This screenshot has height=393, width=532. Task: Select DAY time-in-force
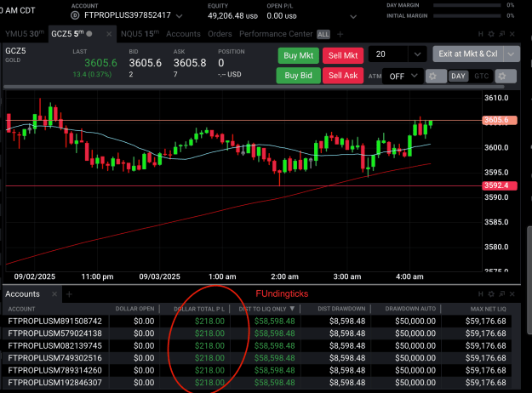point(458,76)
